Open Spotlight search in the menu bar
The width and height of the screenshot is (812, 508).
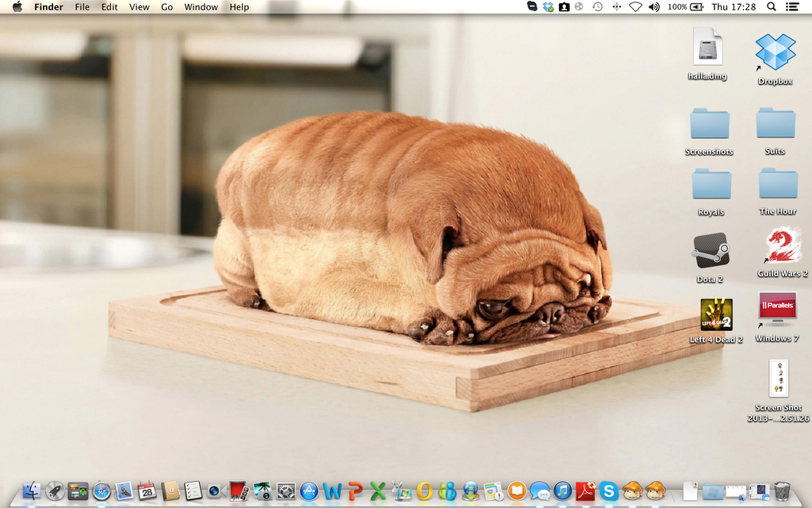770,6
